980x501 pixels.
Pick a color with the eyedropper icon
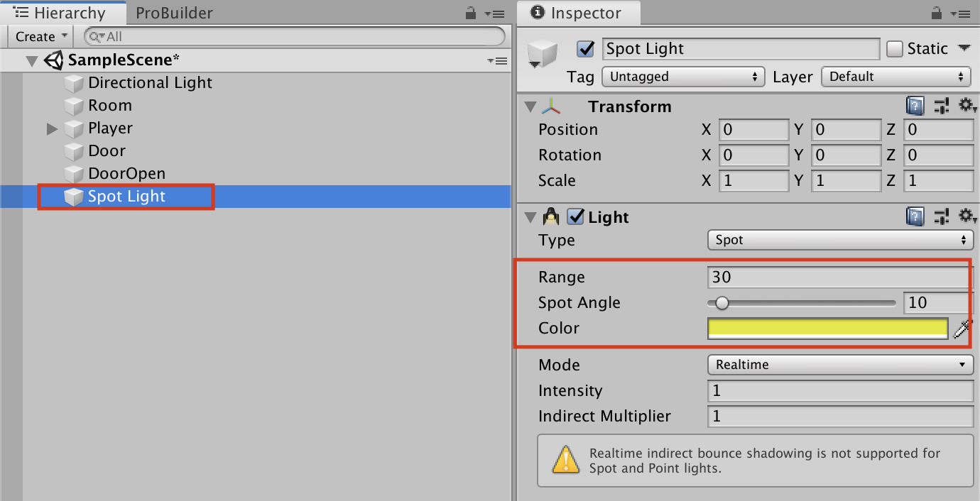click(x=962, y=328)
